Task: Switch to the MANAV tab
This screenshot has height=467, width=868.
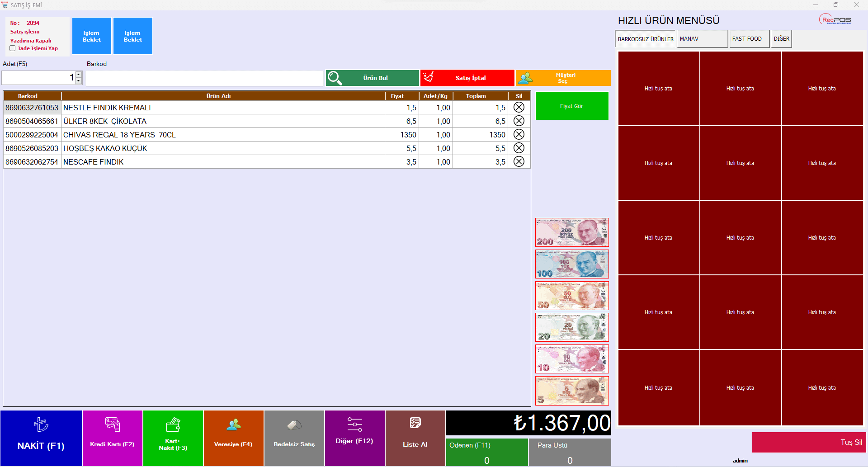Action: click(702, 39)
